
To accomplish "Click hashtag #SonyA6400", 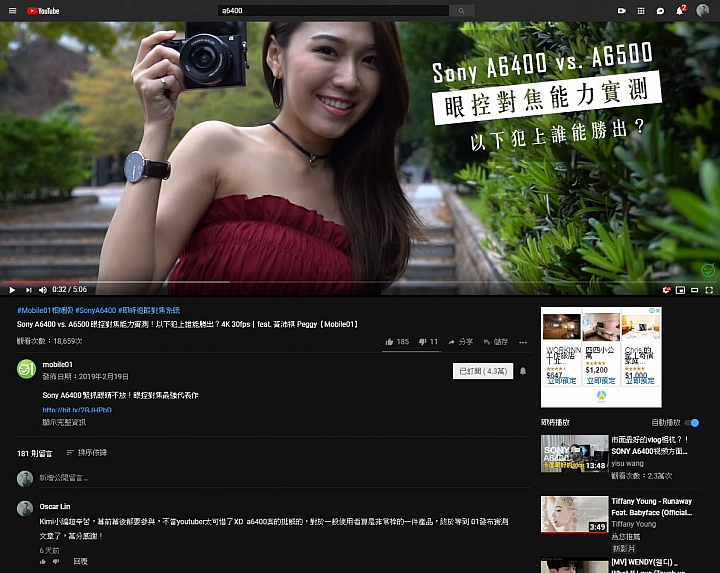I will click(96, 310).
